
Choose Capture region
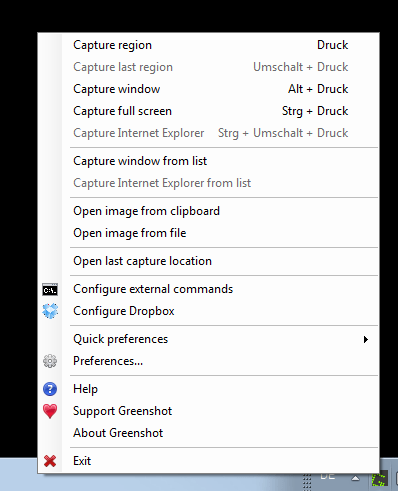click(209, 45)
